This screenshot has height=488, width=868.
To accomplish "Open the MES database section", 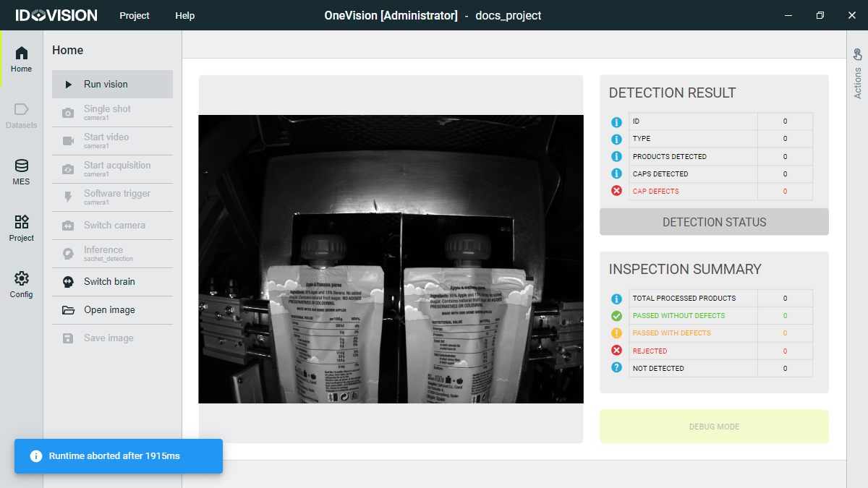I will (22, 172).
